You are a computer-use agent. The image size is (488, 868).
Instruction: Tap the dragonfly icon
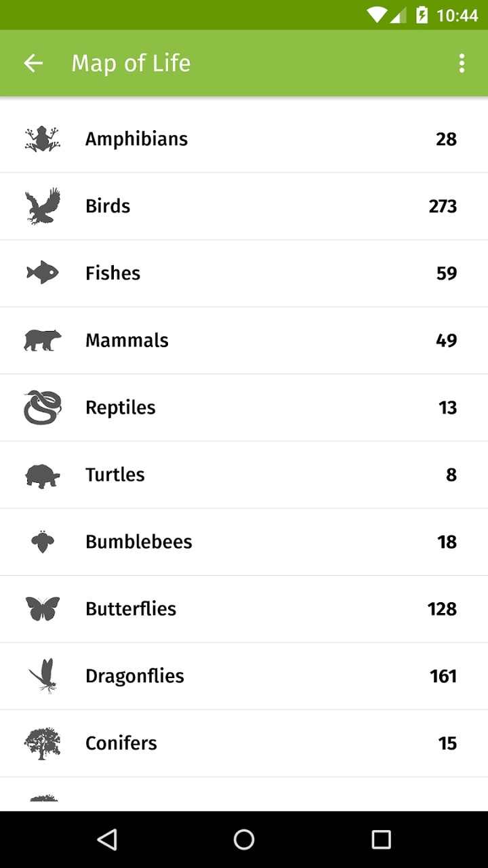[x=43, y=675]
